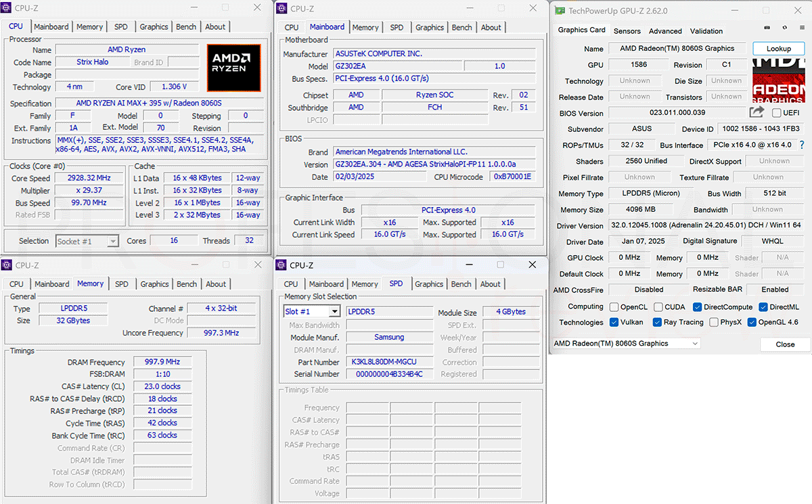This screenshot has width=812, height=504.
Task: Click the Multiplier value x 29.37
Action: click(89, 191)
